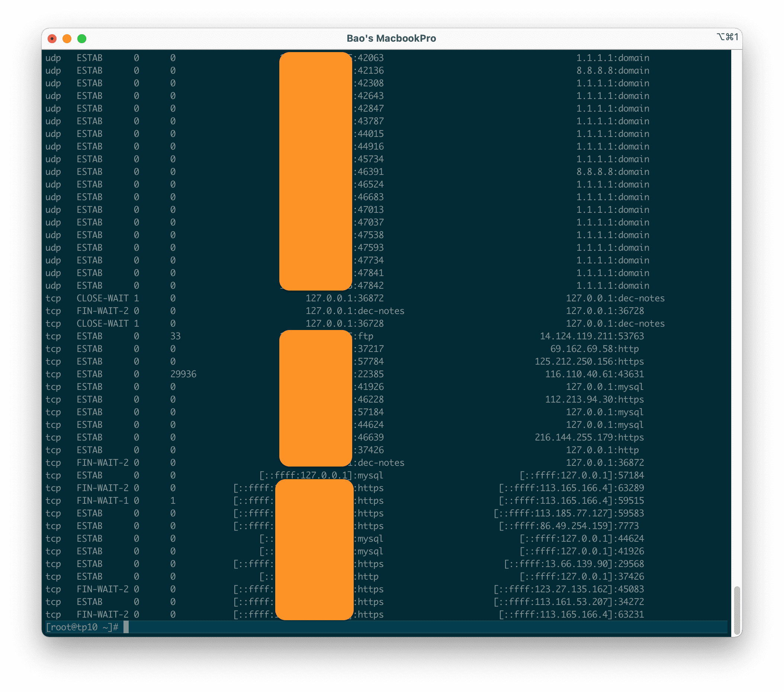784x692 pixels.
Task: Click the scrollbar thumb on the right edge
Action: click(738, 610)
